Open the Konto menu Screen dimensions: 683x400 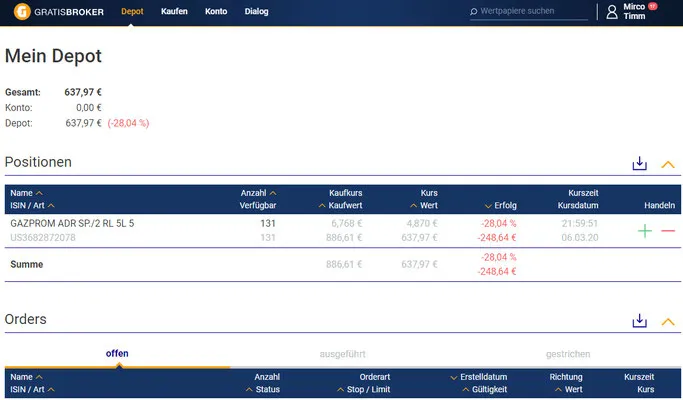216,12
